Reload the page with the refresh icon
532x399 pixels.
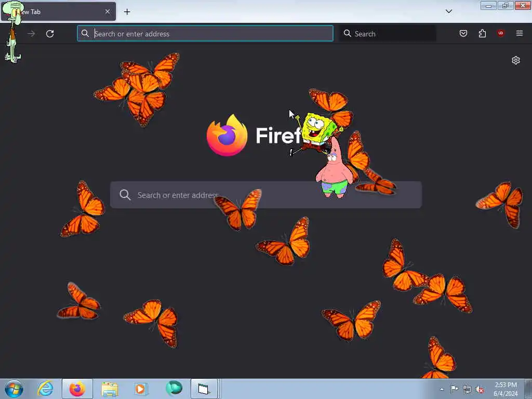(x=50, y=34)
